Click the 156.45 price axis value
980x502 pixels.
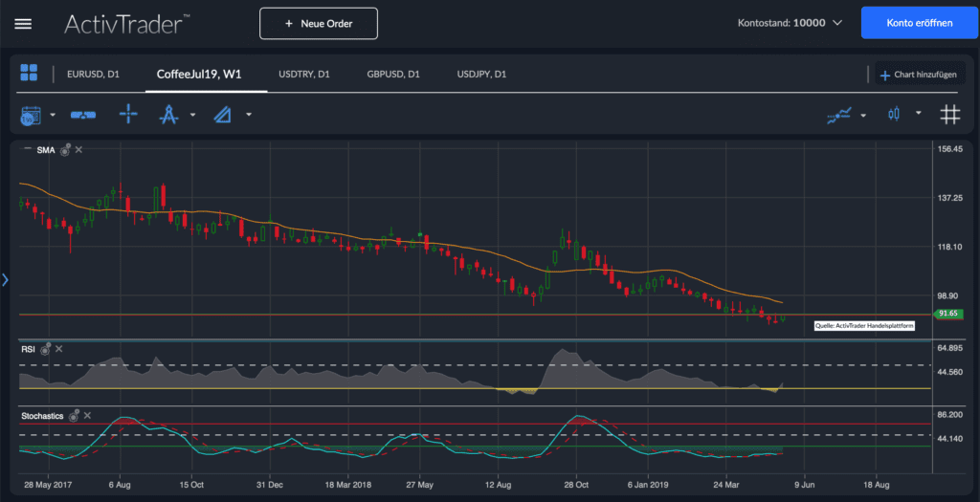950,149
